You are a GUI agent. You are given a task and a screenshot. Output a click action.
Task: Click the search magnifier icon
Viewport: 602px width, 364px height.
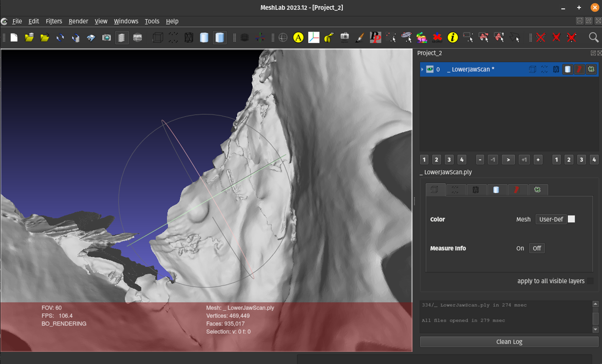pos(594,38)
